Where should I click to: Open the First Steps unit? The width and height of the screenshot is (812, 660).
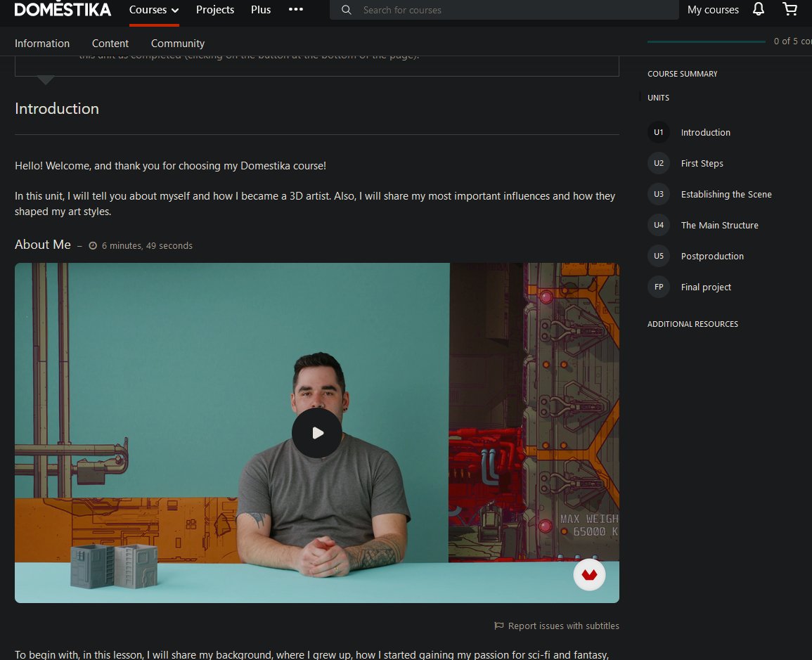coord(702,164)
